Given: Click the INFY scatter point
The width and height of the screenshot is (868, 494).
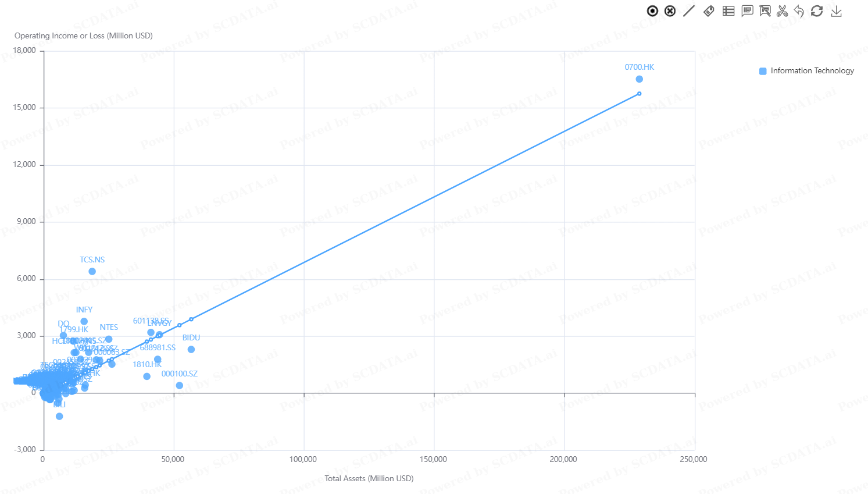Looking at the screenshot, I should 84,321.
